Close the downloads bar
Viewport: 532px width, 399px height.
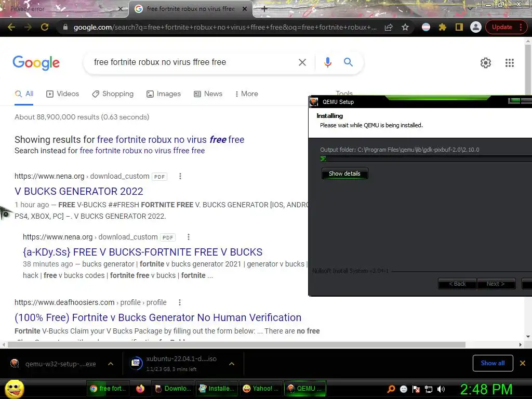tap(523, 363)
